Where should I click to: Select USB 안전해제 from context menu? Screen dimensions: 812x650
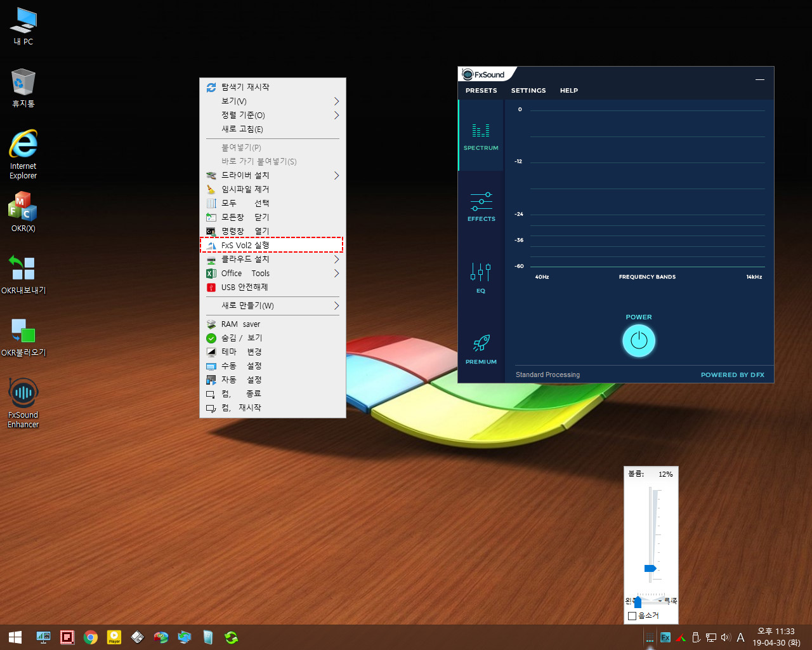click(x=273, y=287)
